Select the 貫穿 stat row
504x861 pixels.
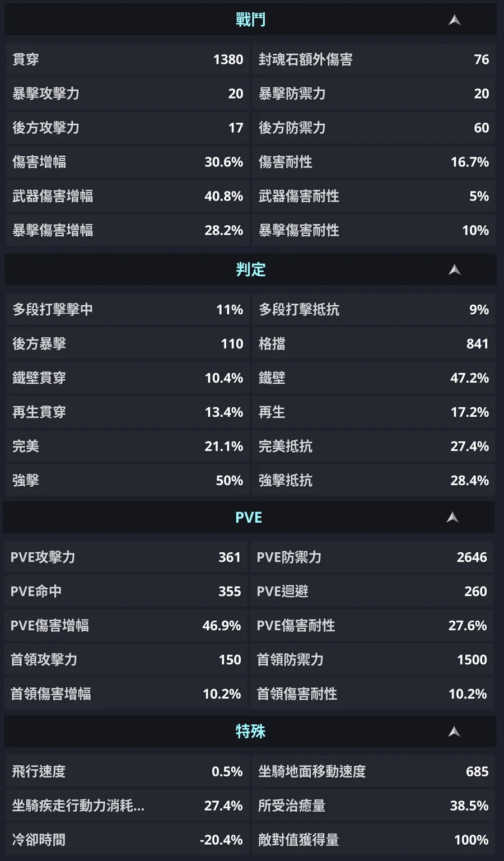point(128,59)
